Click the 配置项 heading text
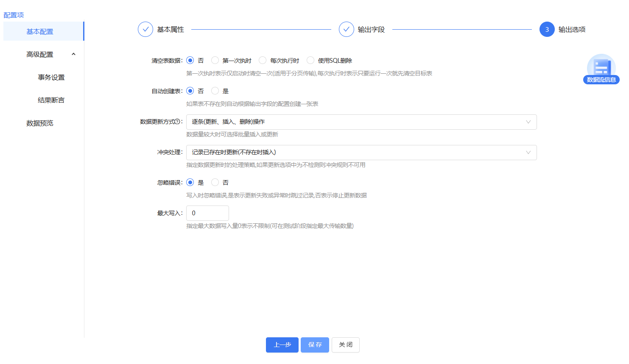 [x=14, y=15]
